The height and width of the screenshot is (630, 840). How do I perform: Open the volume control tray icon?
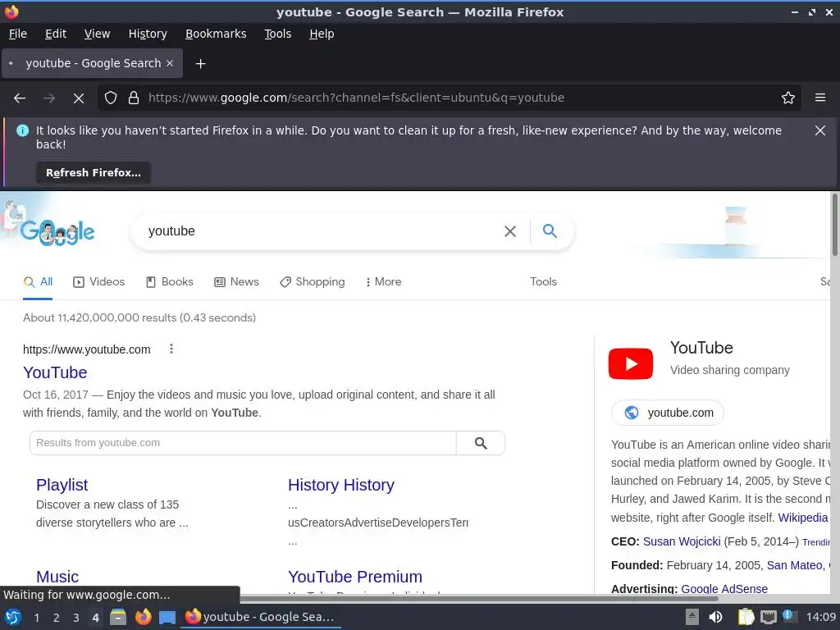pos(715,617)
